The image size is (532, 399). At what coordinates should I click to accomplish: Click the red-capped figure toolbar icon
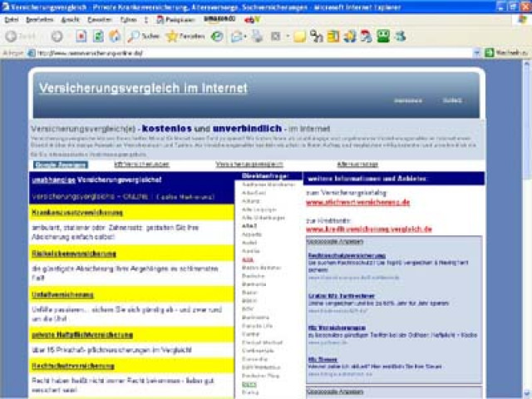point(366,37)
